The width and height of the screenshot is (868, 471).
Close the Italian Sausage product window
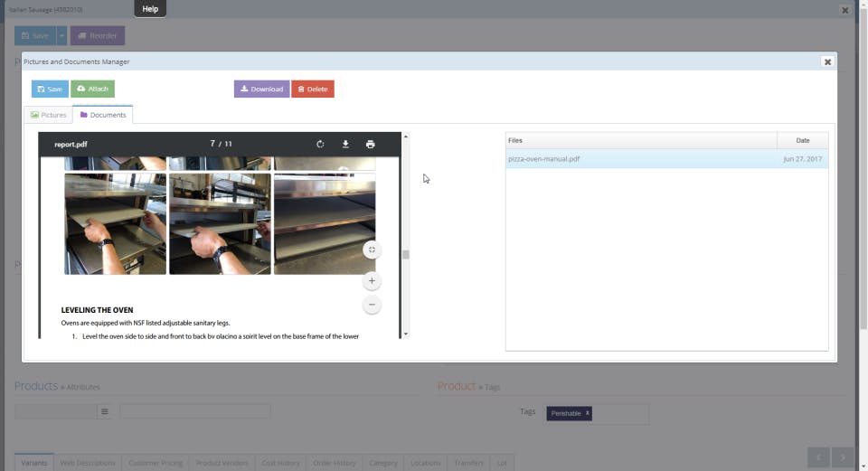click(x=844, y=10)
